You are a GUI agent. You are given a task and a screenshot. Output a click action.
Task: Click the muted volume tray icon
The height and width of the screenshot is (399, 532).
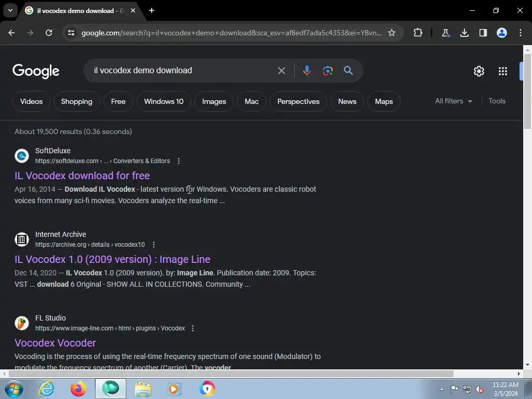coord(480,389)
